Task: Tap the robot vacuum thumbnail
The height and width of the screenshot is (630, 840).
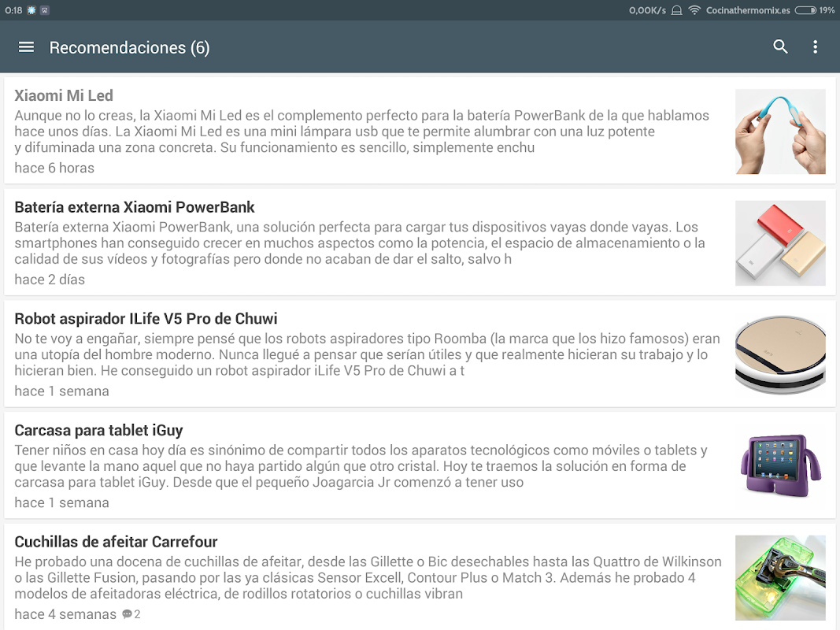Action: point(780,354)
